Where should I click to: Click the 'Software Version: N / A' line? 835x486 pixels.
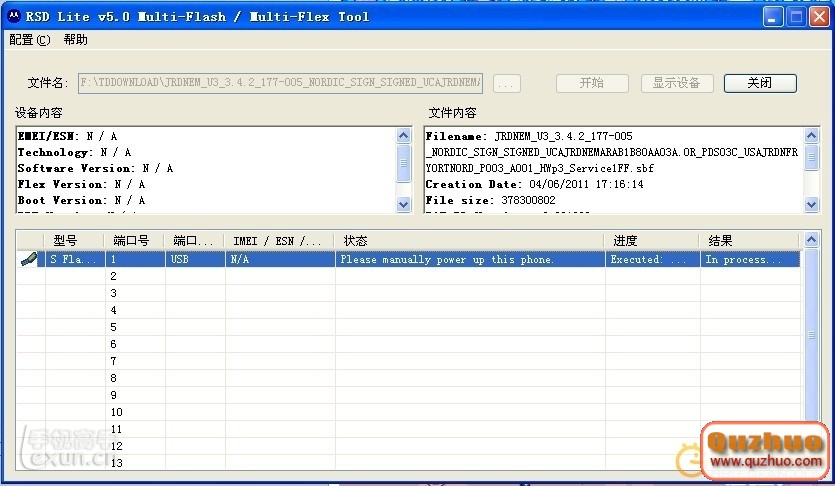pos(96,168)
